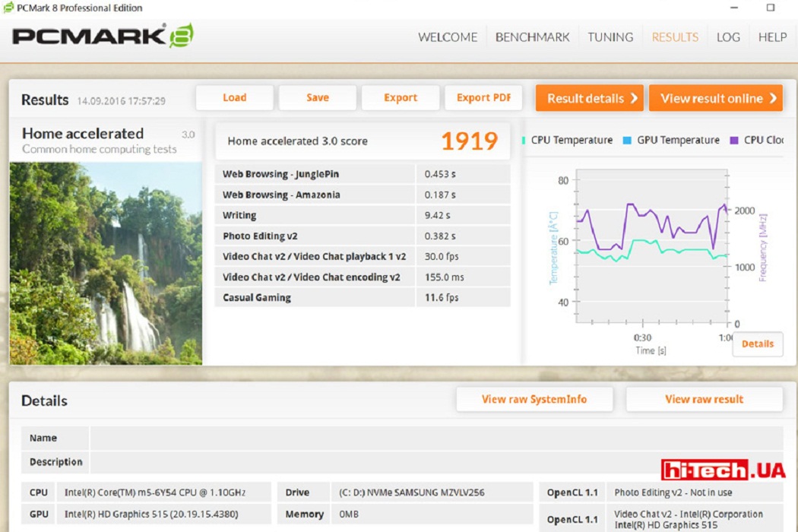
Task: Click the CPU Clock legend purple square
Action: 734,140
